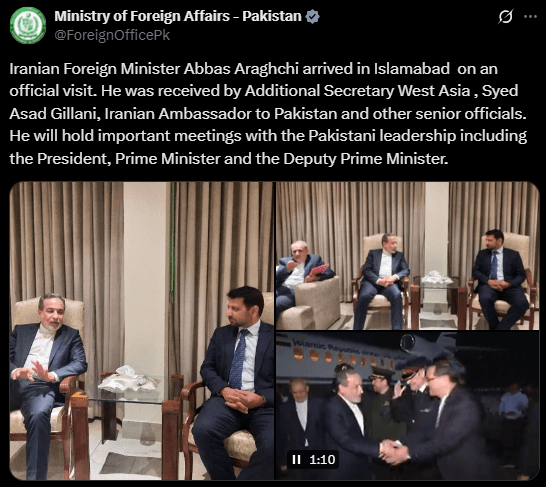Viewport: 546px width, 487px height.
Task: Open the Grok slashed-circle icon
Action: coord(505,16)
